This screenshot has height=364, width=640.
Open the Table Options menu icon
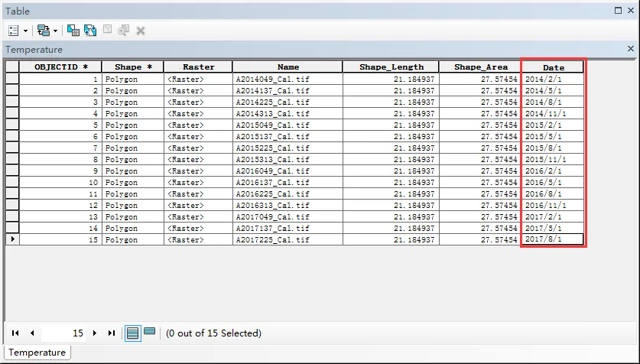[14, 31]
